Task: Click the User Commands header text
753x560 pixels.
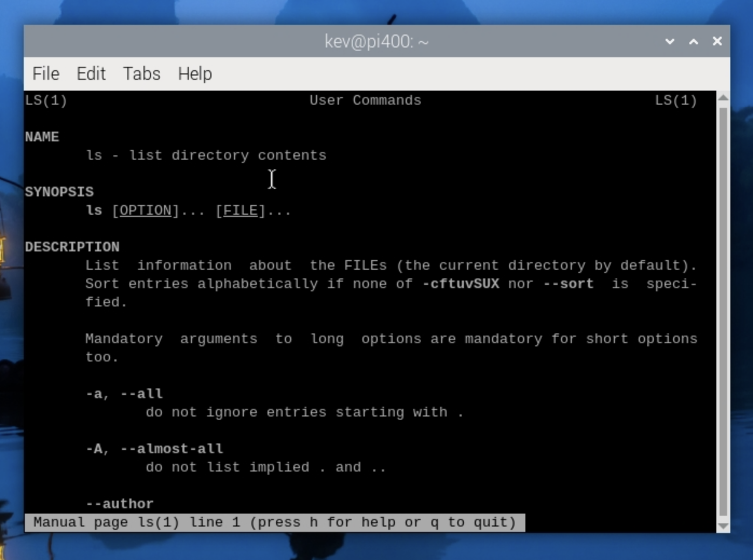Action: click(366, 100)
